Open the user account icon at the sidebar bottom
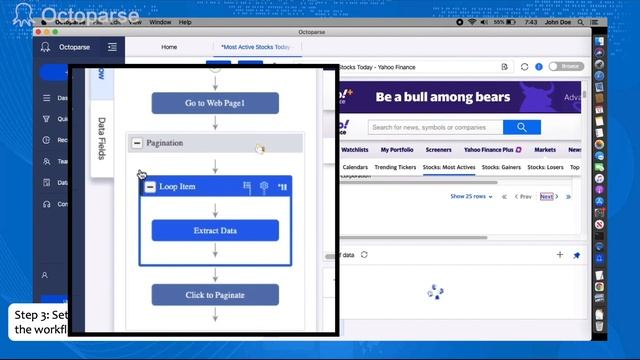Viewport: 640px width, 360px height. pos(45,276)
